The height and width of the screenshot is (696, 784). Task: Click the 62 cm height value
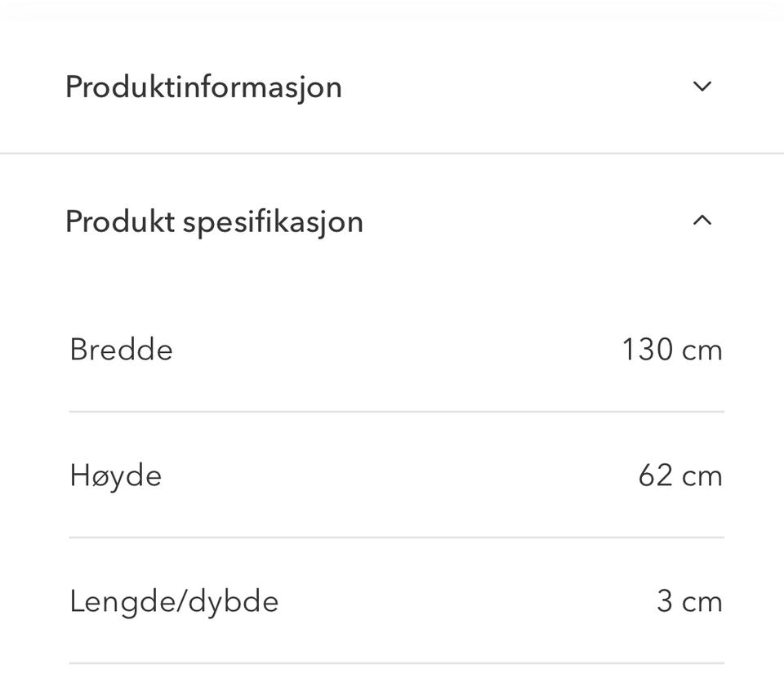tap(680, 475)
